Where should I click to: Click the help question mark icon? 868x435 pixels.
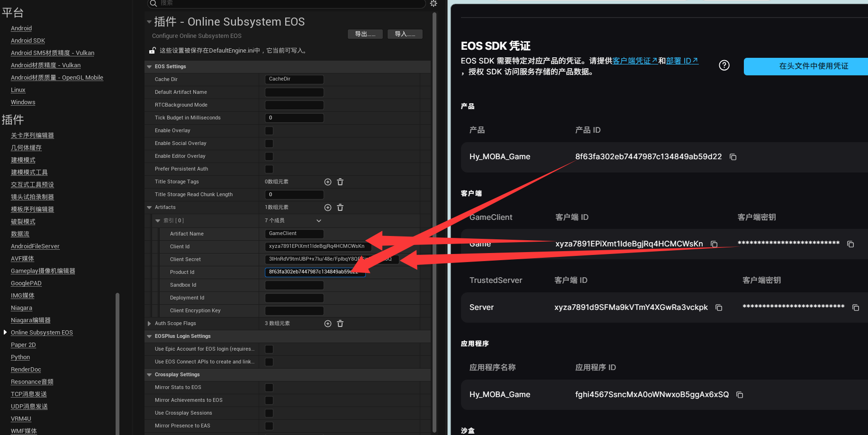[x=724, y=65]
